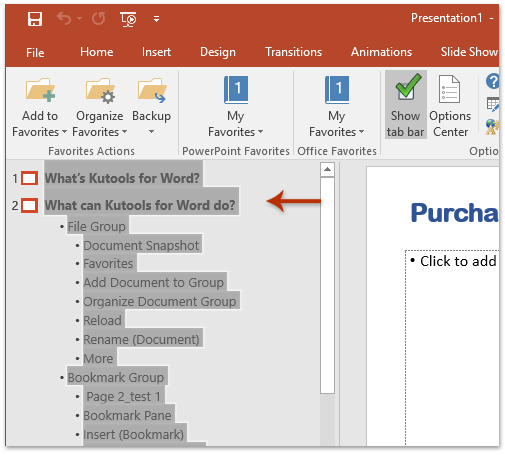Click "Insert (Bookmark)" outline item
Image resolution: width=505 pixels, height=455 pixels.
133,435
